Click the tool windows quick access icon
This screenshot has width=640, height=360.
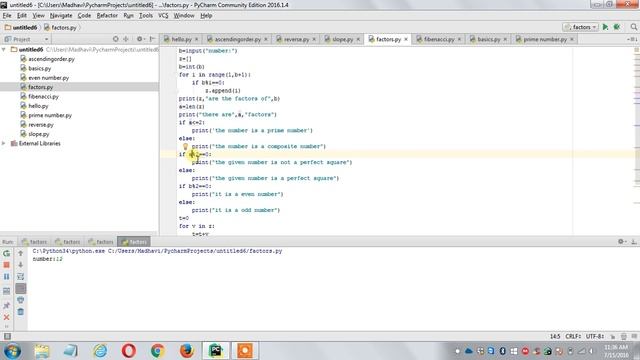tap(7, 336)
